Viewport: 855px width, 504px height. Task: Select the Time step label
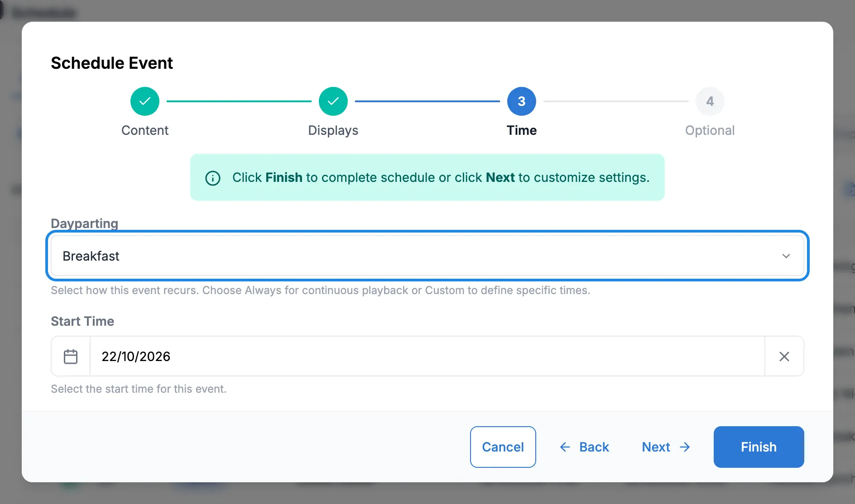pyautogui.click(x=522, y=130)
